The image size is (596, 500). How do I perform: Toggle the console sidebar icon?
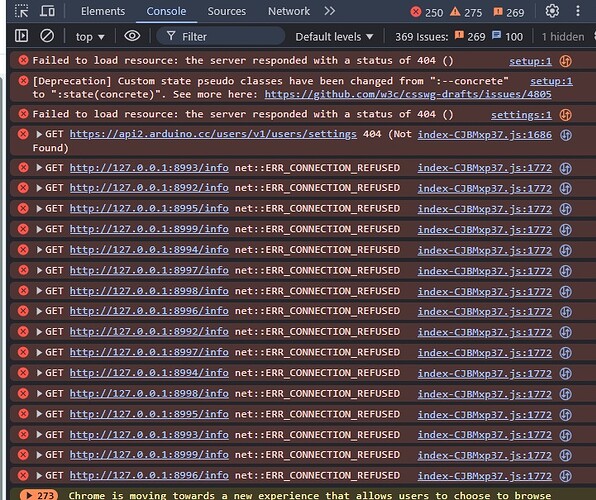(x=21, y=36)
